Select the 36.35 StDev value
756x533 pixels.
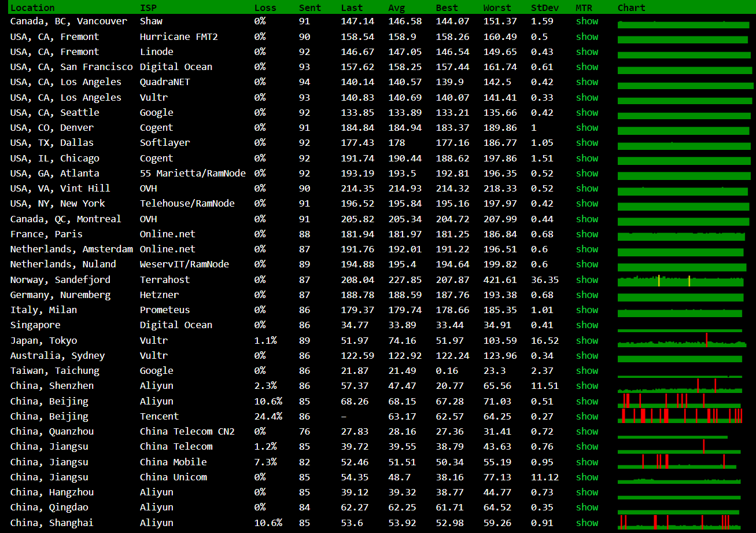545,280
